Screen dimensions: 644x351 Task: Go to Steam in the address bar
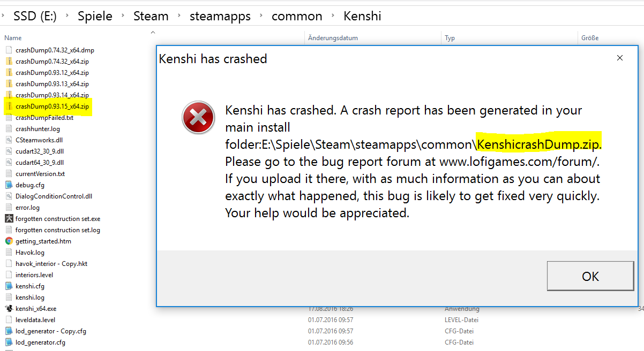pos(151,16)
